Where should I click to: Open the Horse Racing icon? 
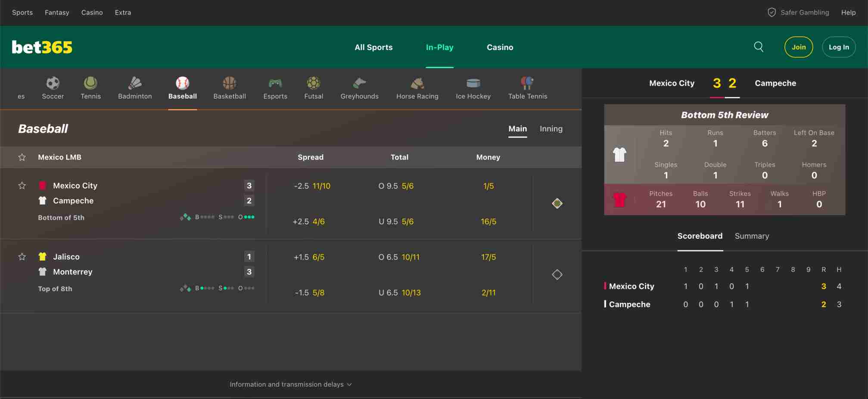tap(417, 83)
